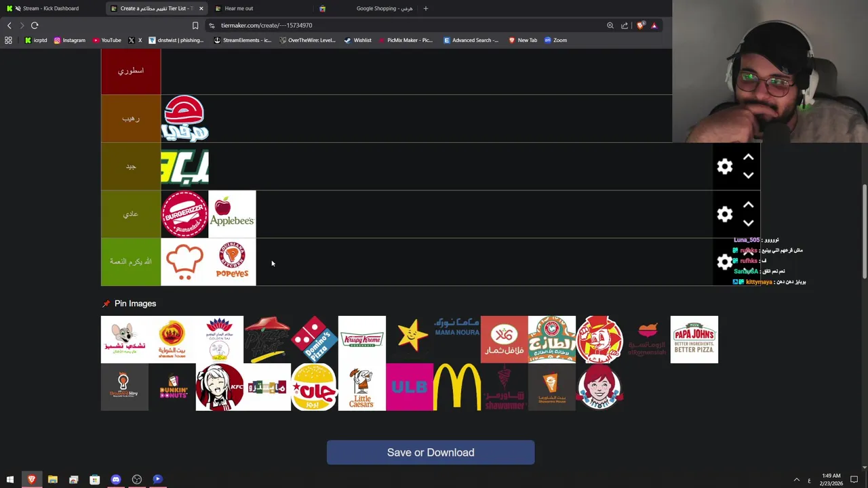Move the عادي tier row up
The width and height of the screenshot is (868, 488).
tap(748, 205)
